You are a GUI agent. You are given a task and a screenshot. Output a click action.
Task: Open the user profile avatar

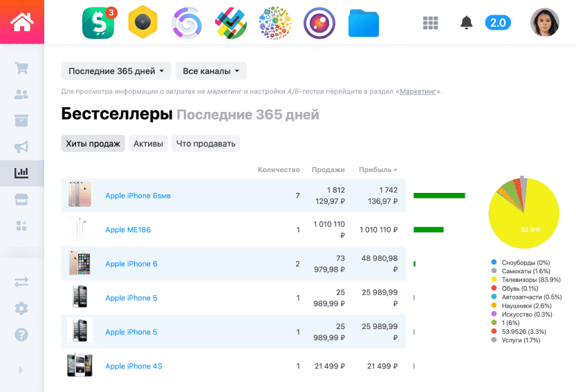pos(545,22)
